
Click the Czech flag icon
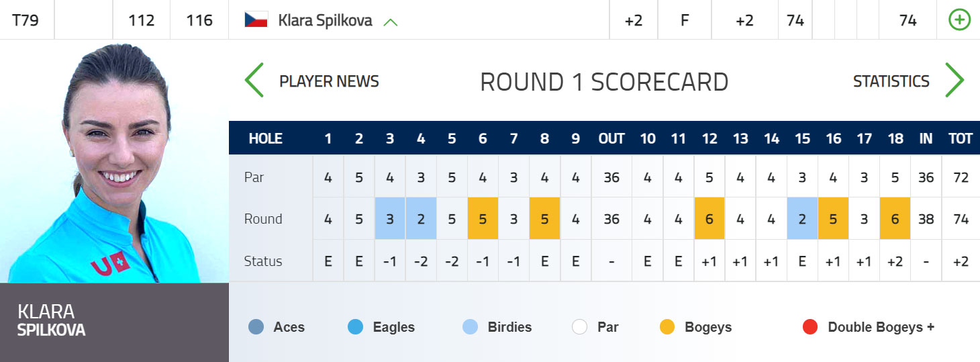[x=256, y=20]
